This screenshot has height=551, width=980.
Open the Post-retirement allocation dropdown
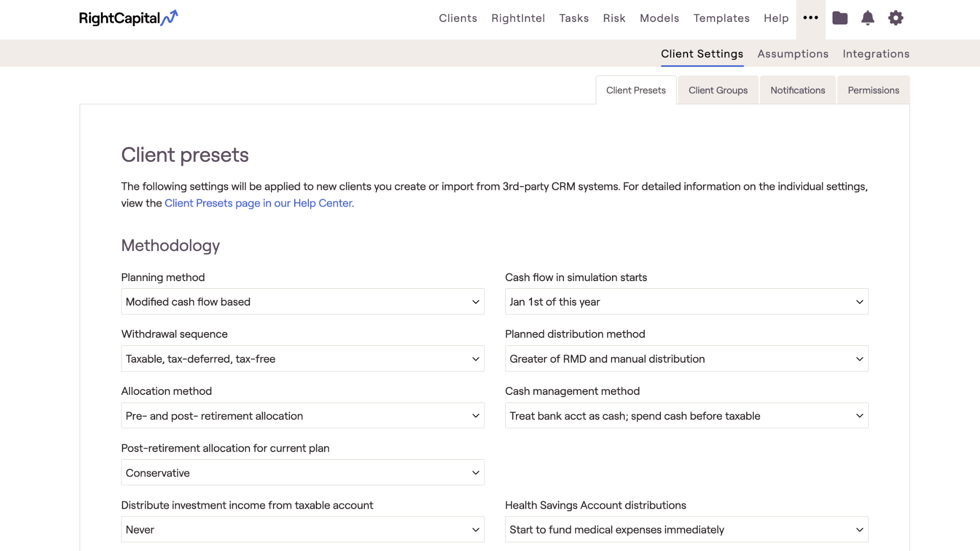click(302, 472)
